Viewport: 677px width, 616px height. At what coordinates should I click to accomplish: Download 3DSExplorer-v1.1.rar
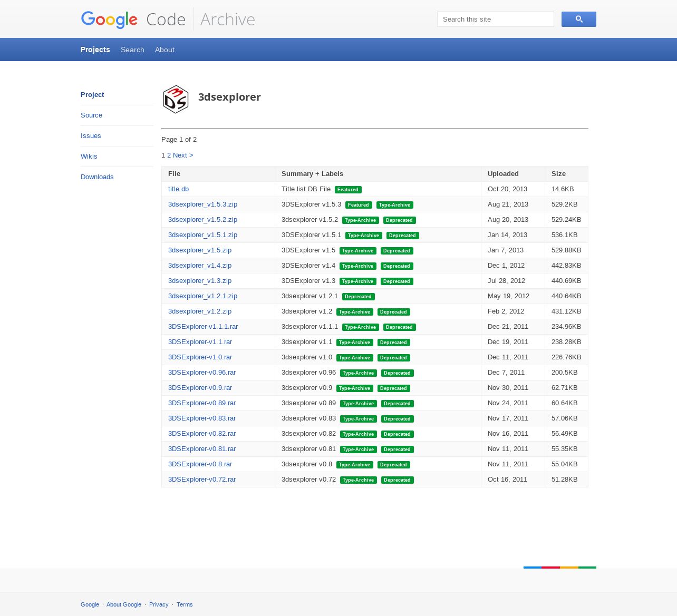pos(200,342)
